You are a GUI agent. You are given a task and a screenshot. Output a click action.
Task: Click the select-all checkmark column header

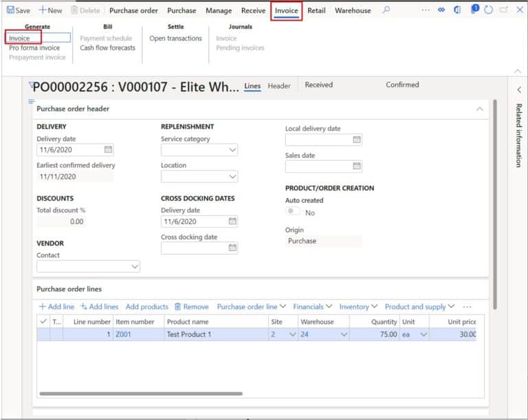pos(43,322)
